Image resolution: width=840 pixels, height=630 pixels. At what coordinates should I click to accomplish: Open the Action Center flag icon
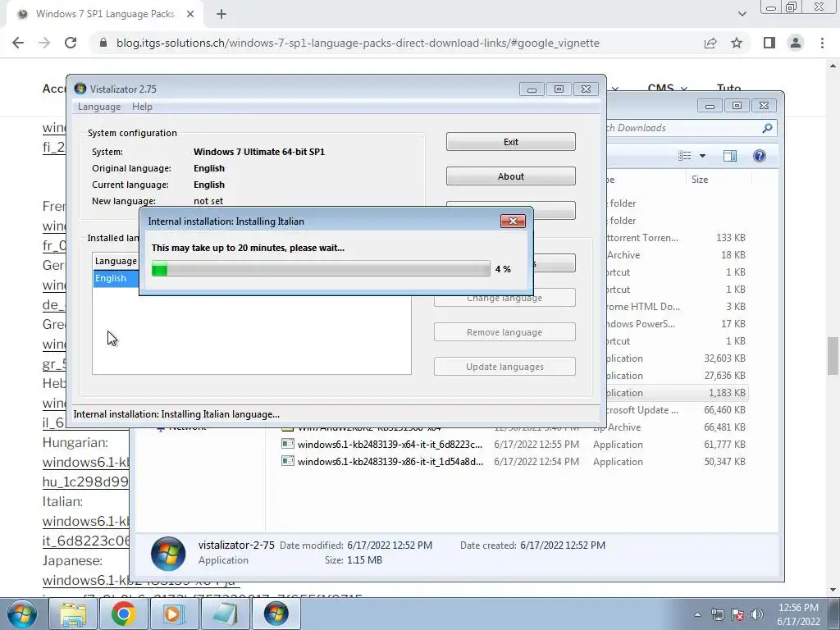pos(737,614)
